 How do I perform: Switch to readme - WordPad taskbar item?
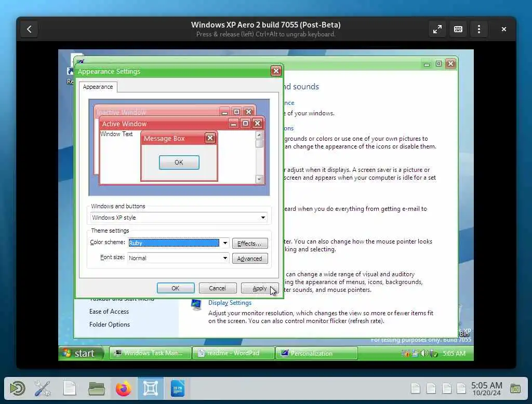[x=233, y=353]
